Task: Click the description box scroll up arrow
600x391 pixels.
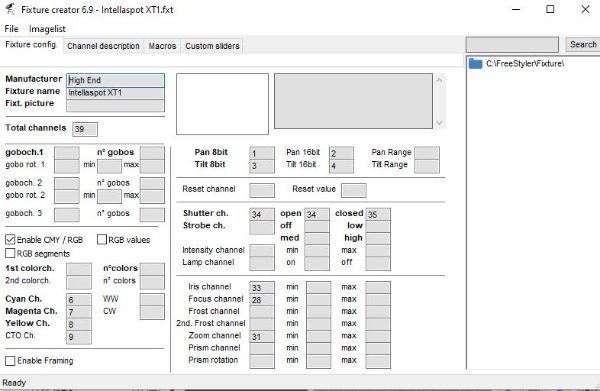Action: click(439, 80)
